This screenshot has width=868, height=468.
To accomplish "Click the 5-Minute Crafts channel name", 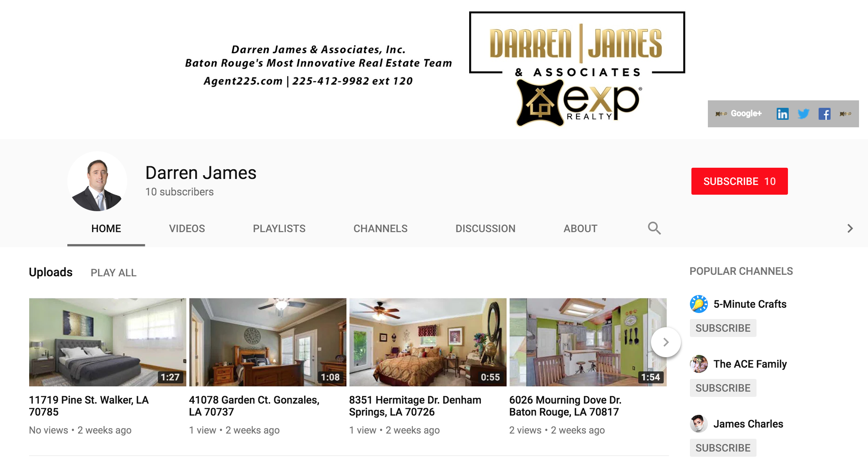I will [750, 304].
